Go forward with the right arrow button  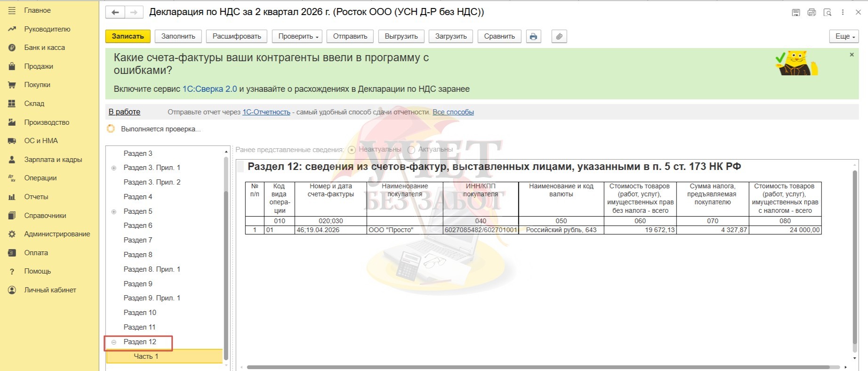pos(134,12)
